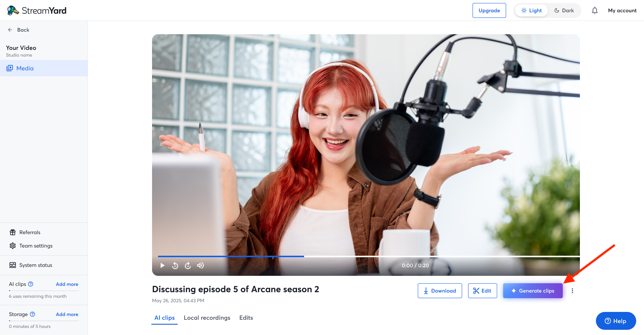
Task: Enable Light mode
Action: (x=531, y=10)
